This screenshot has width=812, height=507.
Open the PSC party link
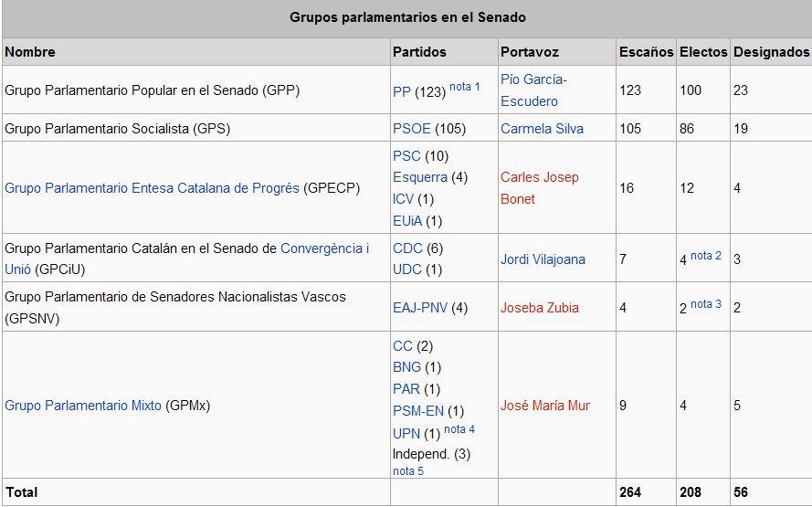406,156
